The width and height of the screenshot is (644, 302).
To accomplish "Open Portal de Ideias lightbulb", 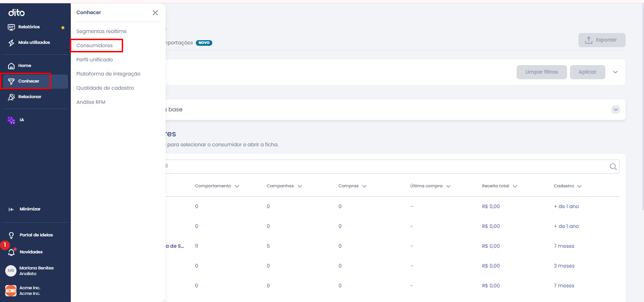I will pyautogui.click(x=11, y=235).
